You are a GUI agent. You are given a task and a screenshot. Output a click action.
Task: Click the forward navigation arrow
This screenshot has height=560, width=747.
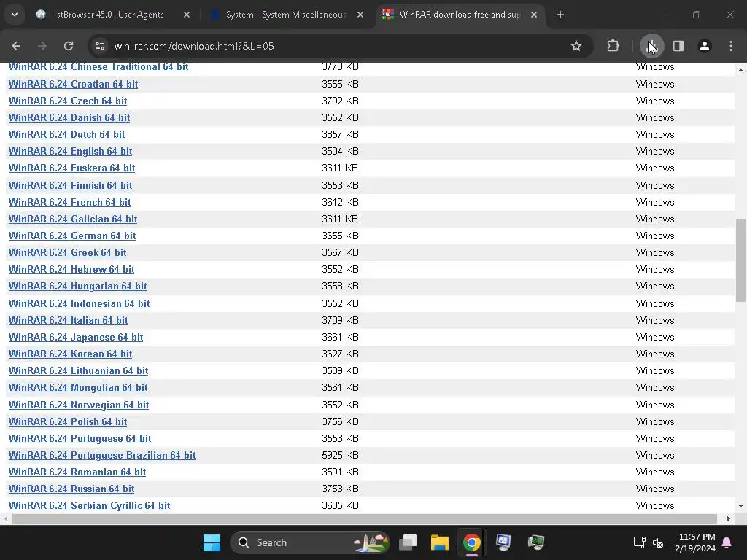(42, 46)
